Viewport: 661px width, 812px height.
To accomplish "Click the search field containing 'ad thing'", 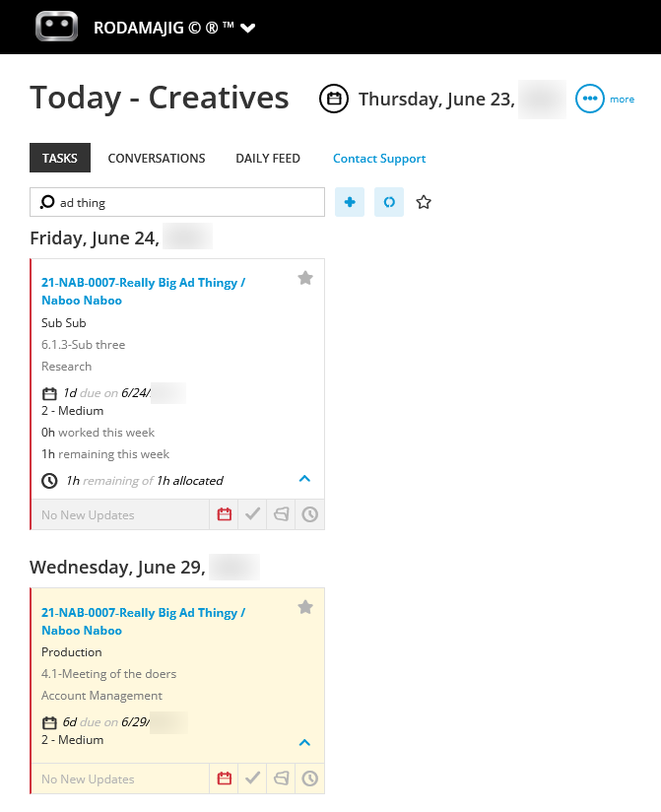I will tap(177, 202).
